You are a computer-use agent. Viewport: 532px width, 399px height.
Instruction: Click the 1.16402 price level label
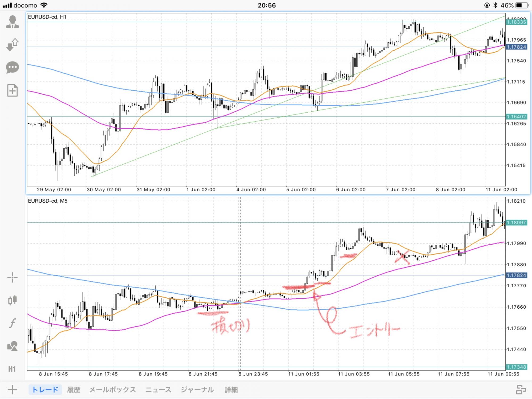516,117
